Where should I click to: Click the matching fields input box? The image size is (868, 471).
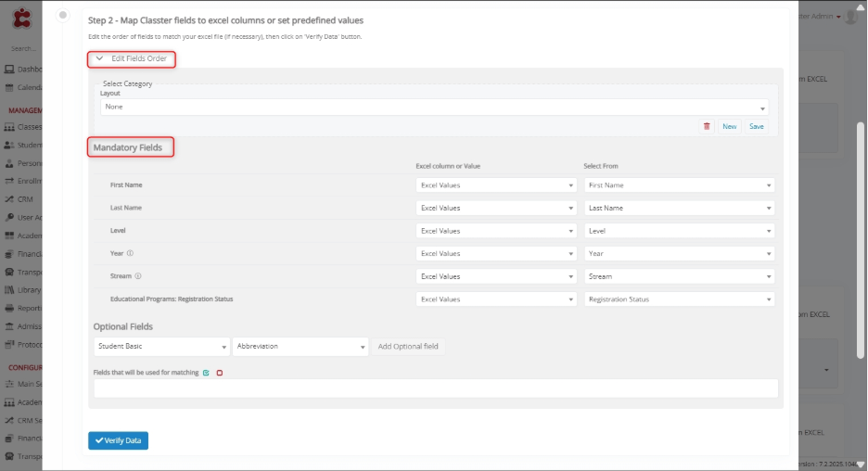pyautogui.click(x=436, y=388)
